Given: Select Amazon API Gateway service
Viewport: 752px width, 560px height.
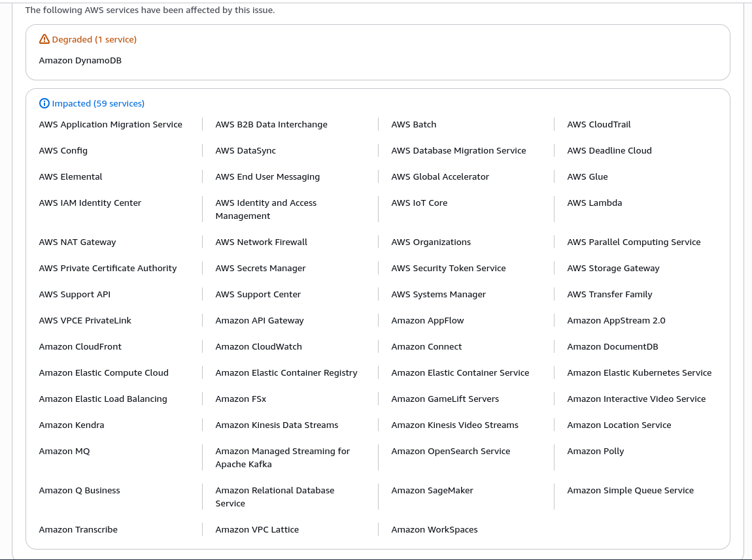Looking at the screenshot, I should pos(259,320).
